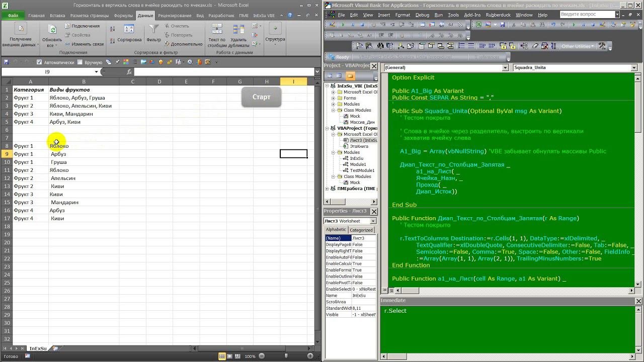Open the Squadra_Unita procedure dropdown

[x=633, y=67]
